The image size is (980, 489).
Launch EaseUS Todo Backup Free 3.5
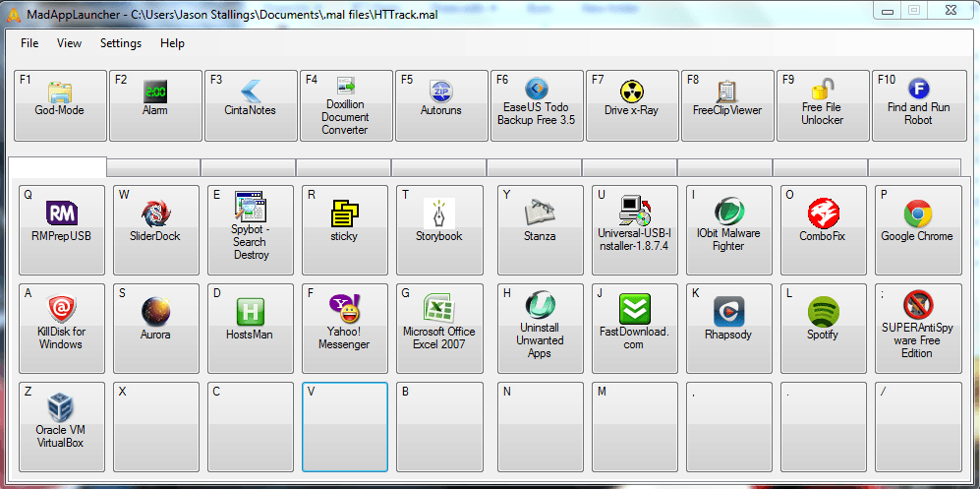point(537,105)
